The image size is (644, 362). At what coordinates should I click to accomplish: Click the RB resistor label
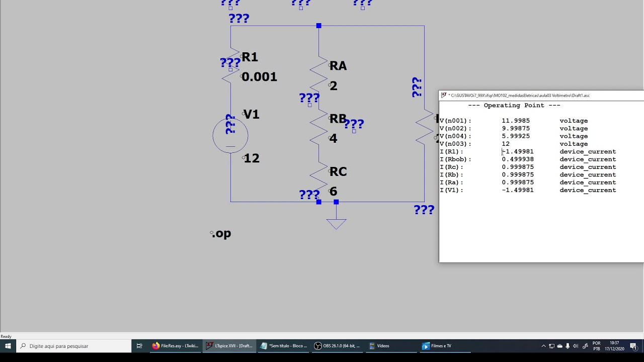pyautogui.click(x=338, y=119)
